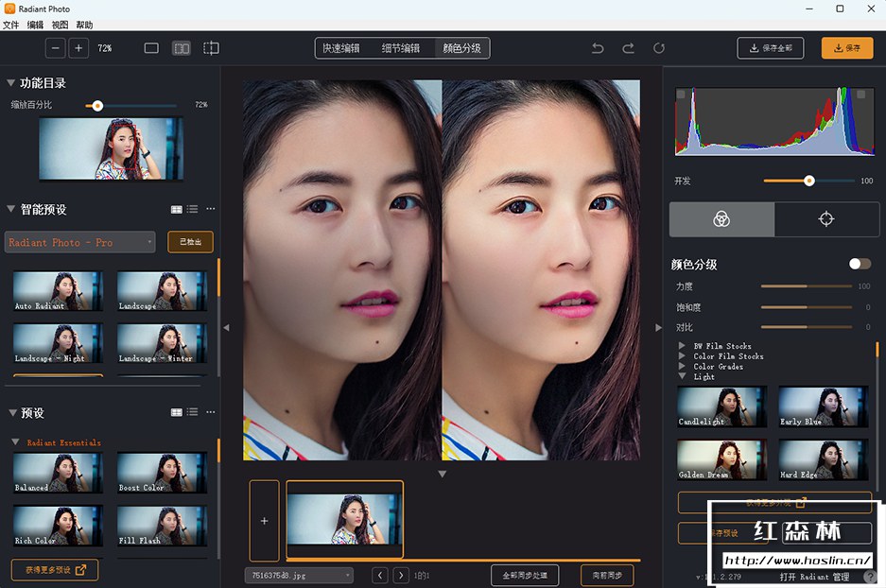Click the 保存全部 button
The image size is (886, 588).
pos(770,48)
